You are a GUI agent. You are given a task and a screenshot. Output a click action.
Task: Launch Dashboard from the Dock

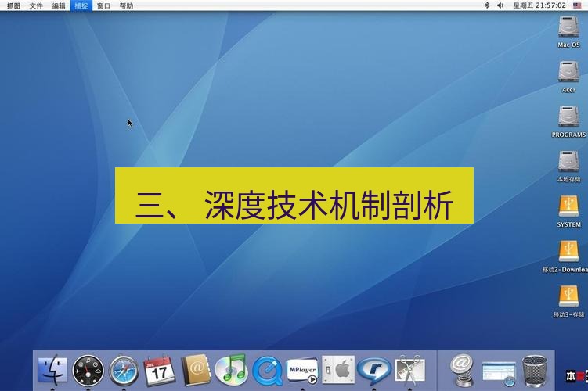(x=88, y=371)
